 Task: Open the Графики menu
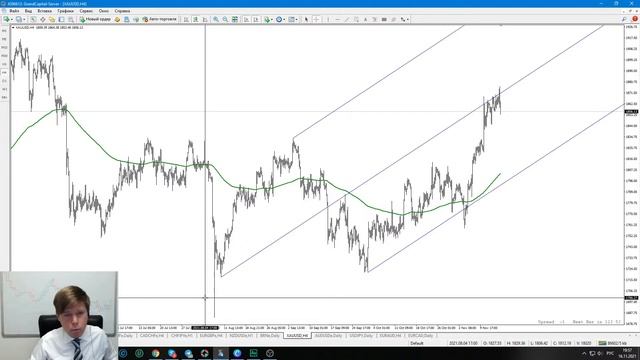pos(65,11)
